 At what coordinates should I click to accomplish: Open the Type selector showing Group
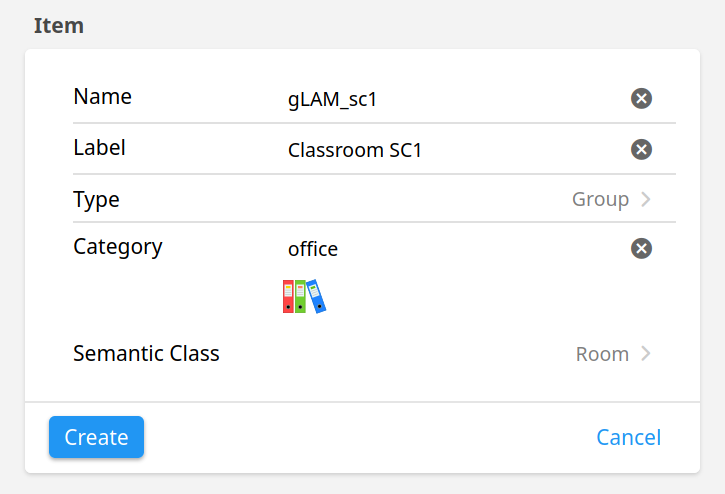point(375,199)
